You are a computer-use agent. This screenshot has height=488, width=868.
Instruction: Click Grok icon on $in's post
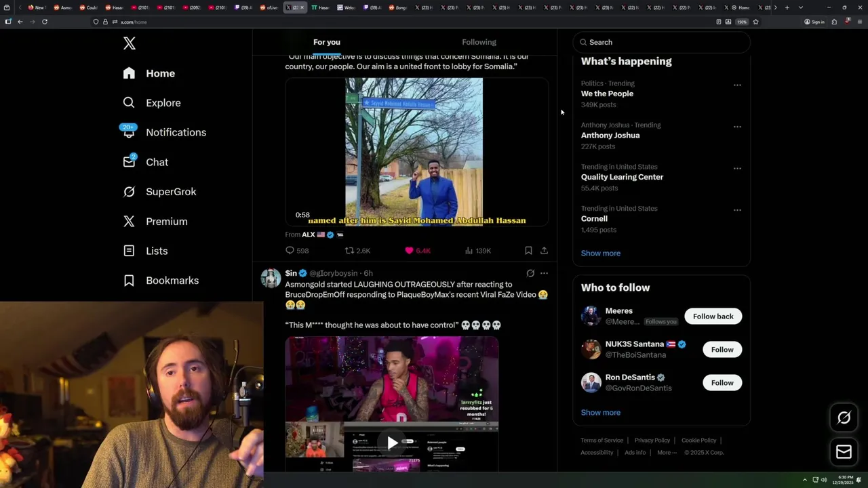[x=530, y=273]
